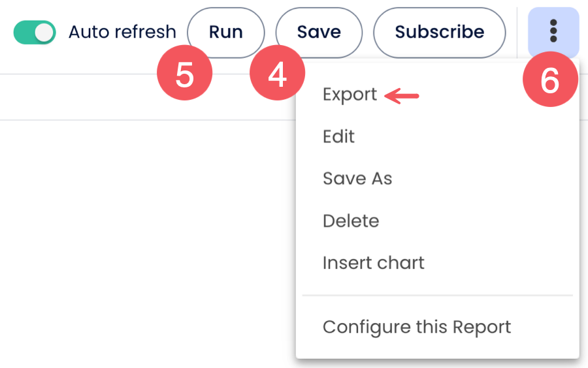Open Configure this Report
The width and height of the screenshot is (588, 368).
tap(416, 326)
